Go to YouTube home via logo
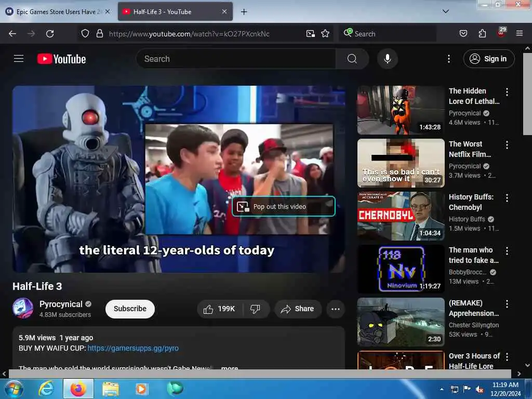The width and height of the screenshot is (532, 399). [x=61, y=59]
